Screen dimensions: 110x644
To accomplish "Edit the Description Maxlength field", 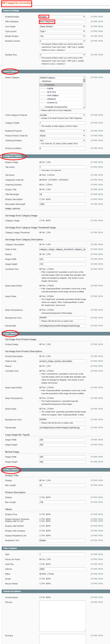I will pos(62,204).
